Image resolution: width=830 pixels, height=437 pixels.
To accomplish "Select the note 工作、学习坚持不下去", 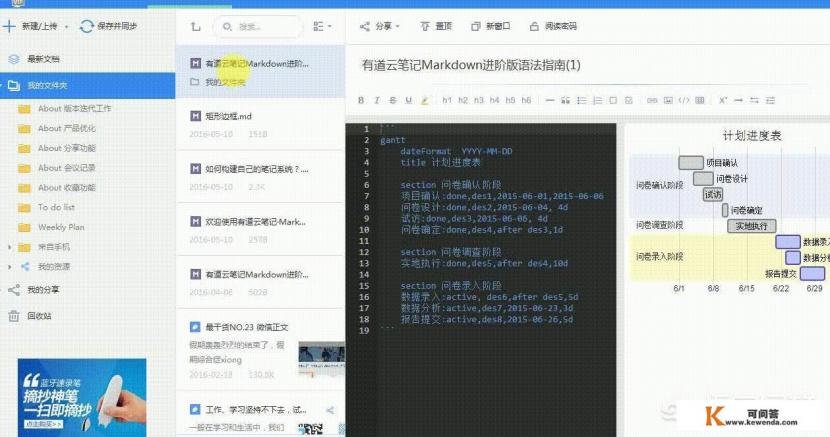I will point(260,415).
